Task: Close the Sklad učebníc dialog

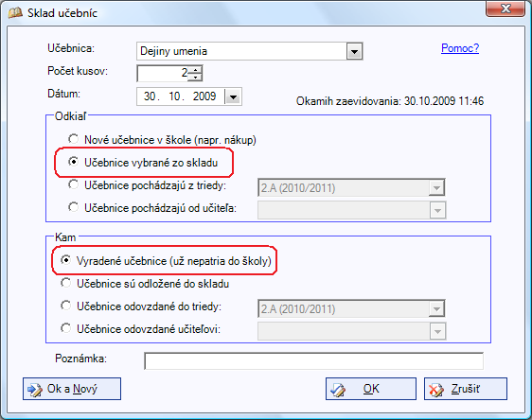Action: click(x=505, y=9)
